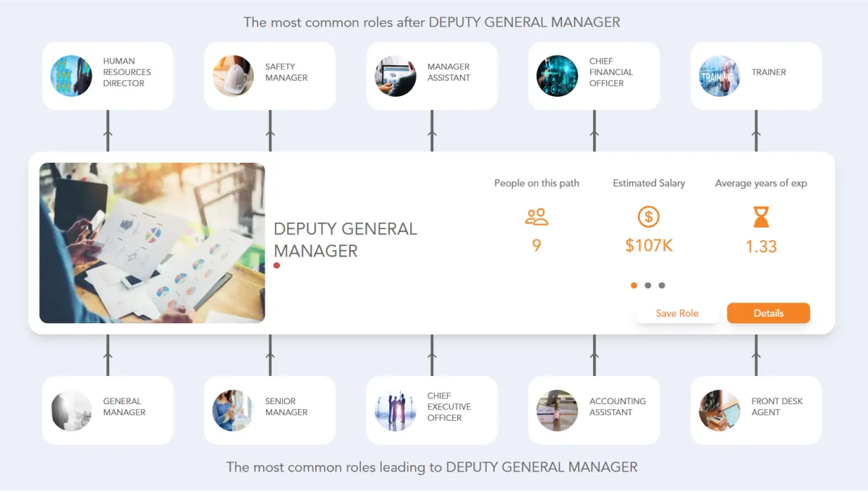Click the Trainer role circular image

point(719,76)
